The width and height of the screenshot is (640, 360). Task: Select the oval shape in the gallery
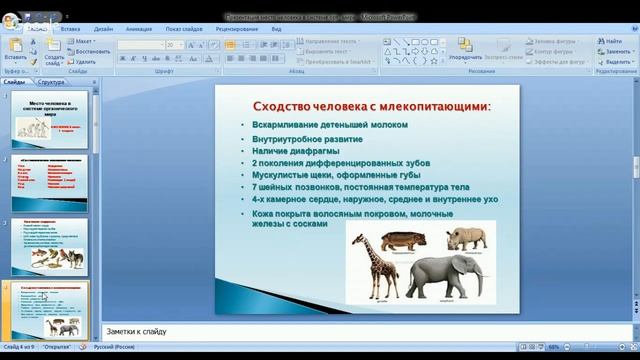click(x=425, y=42)
